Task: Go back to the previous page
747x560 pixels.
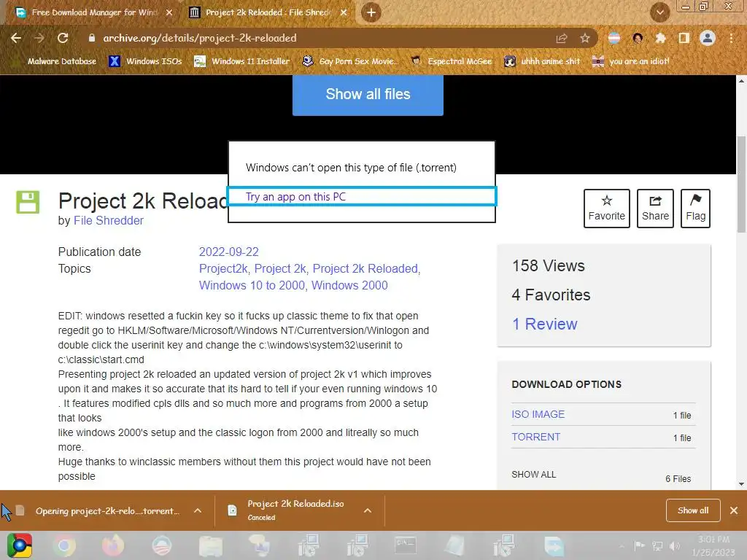Action: point(16,38)
